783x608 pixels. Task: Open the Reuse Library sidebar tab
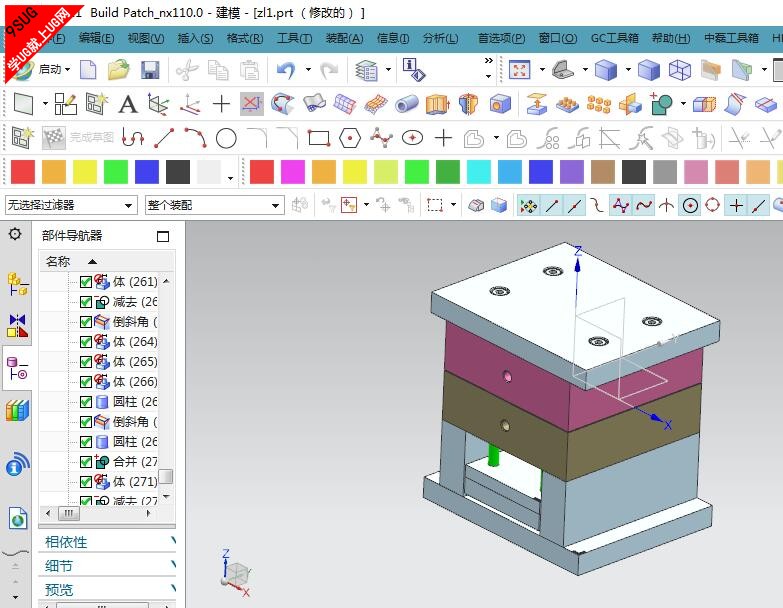pyautogui.click(x=17, y=411)
